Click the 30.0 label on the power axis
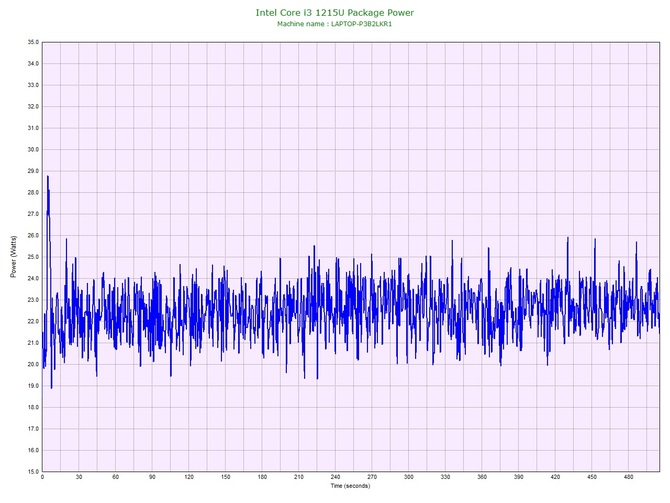 click(x=32, y=150)
